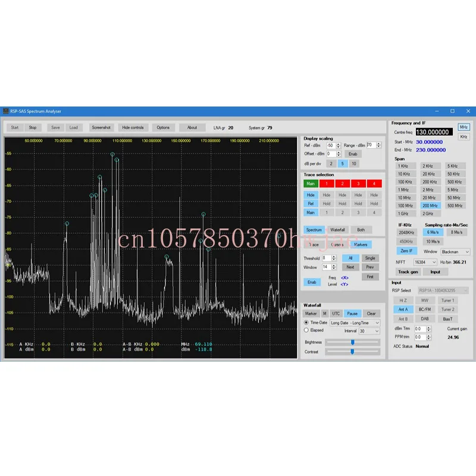Viewport: 476px width, 476px height.
Task: Switch to the Waterfall display view
Action: [337, 230]
